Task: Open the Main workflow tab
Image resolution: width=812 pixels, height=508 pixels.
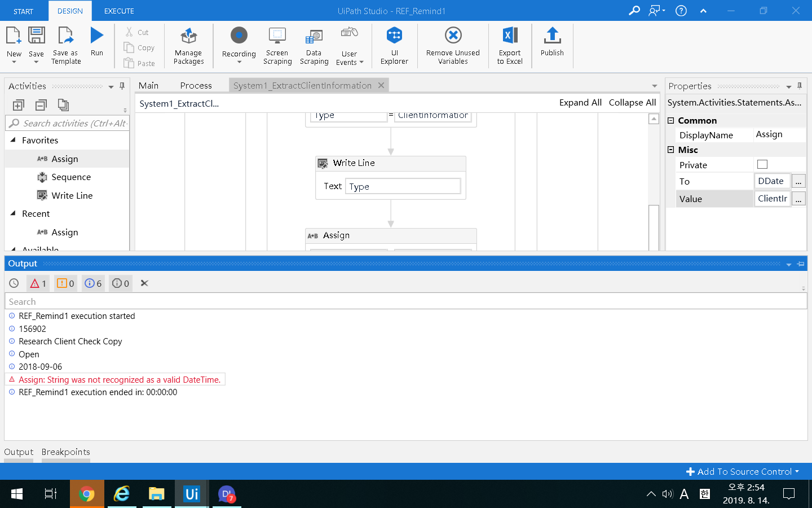Action: click(x=149, y=86)
